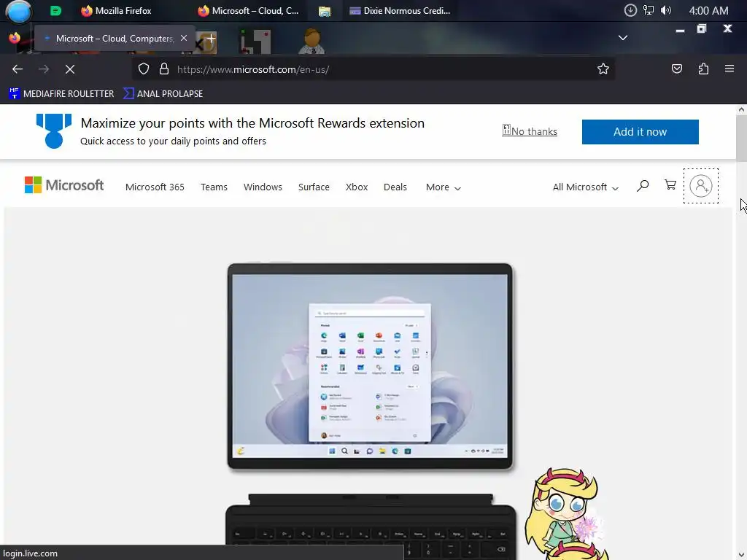
Task: Click the Microsoft Rewards medal icon
Action: 54,131
